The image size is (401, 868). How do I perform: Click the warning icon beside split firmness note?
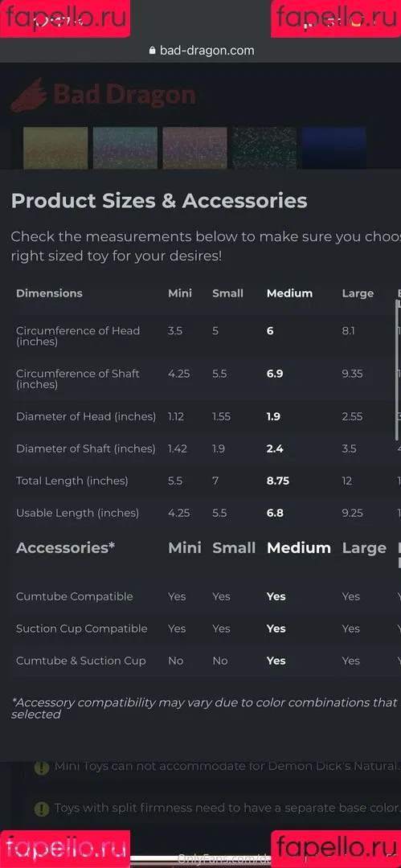click(42, 809)
